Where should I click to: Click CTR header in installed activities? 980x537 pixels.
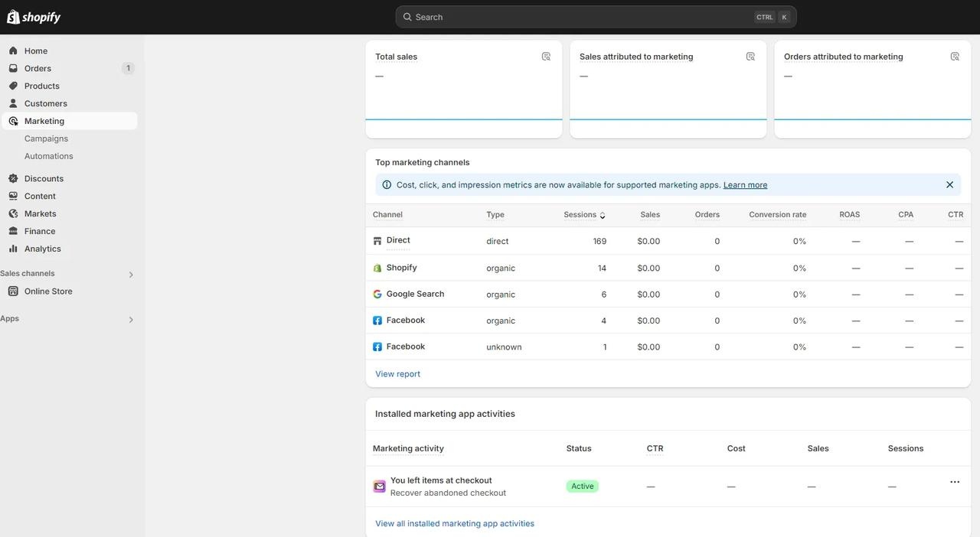pos(655,449)
